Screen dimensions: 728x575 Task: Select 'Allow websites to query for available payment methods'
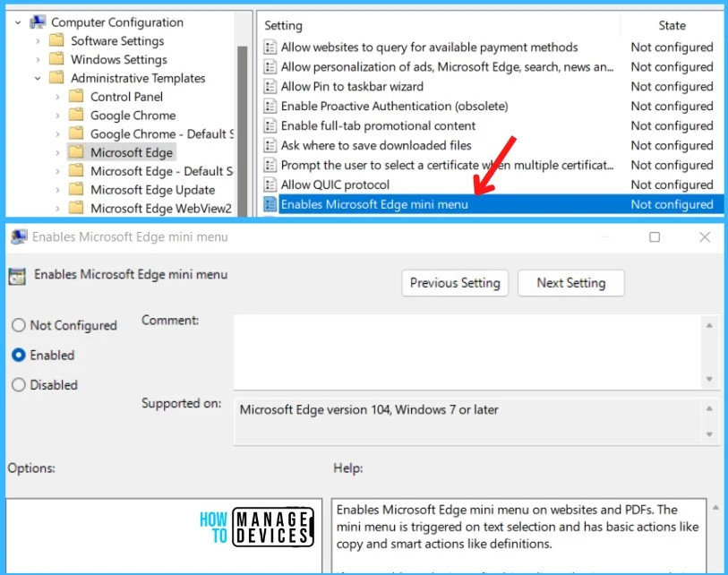coord(429,47)
